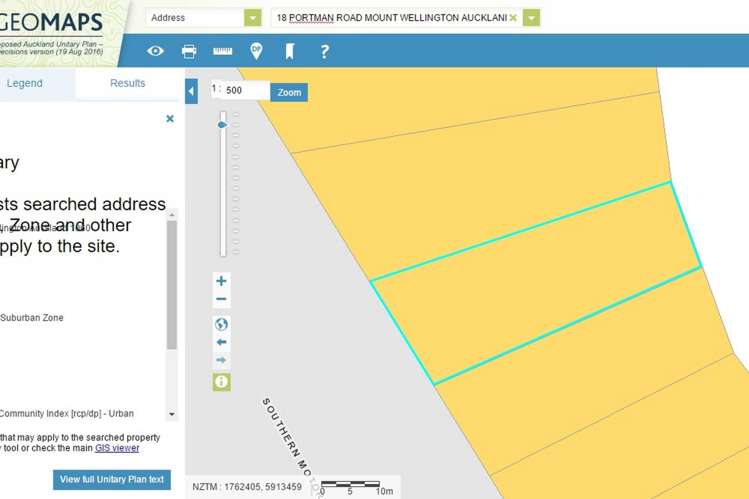
Task: Click the globe full extent icon
Action: click(x=221, y=324)
